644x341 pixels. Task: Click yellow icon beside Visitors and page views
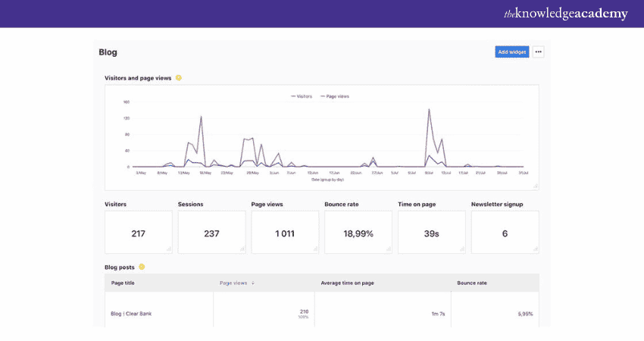(179, 77)
